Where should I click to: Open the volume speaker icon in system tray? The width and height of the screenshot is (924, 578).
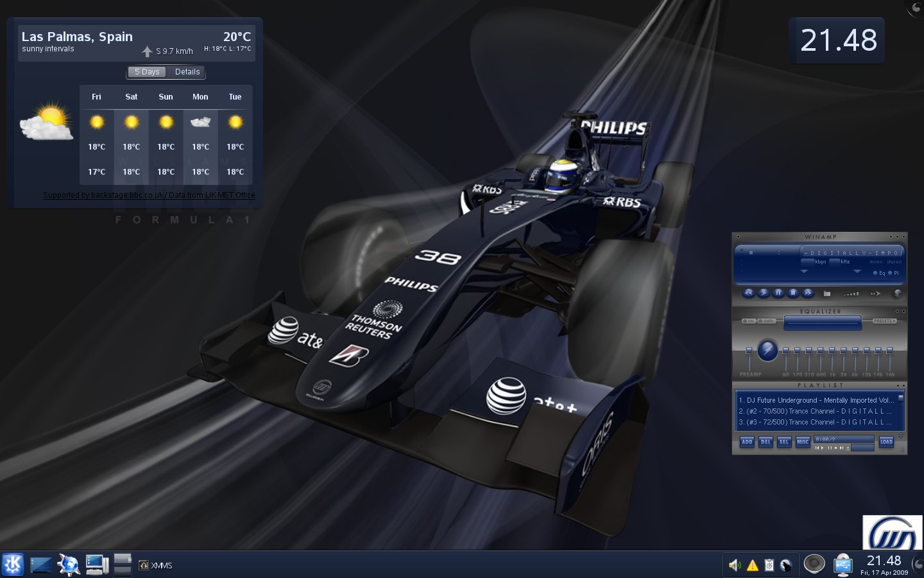coord(735,565)
